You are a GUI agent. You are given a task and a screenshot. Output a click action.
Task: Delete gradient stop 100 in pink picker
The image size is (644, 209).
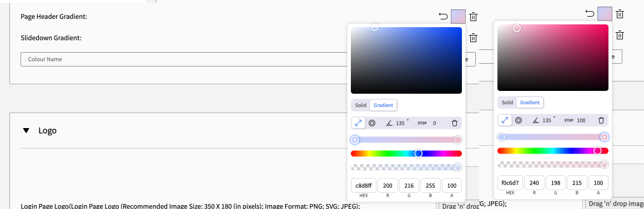(601, 120)
